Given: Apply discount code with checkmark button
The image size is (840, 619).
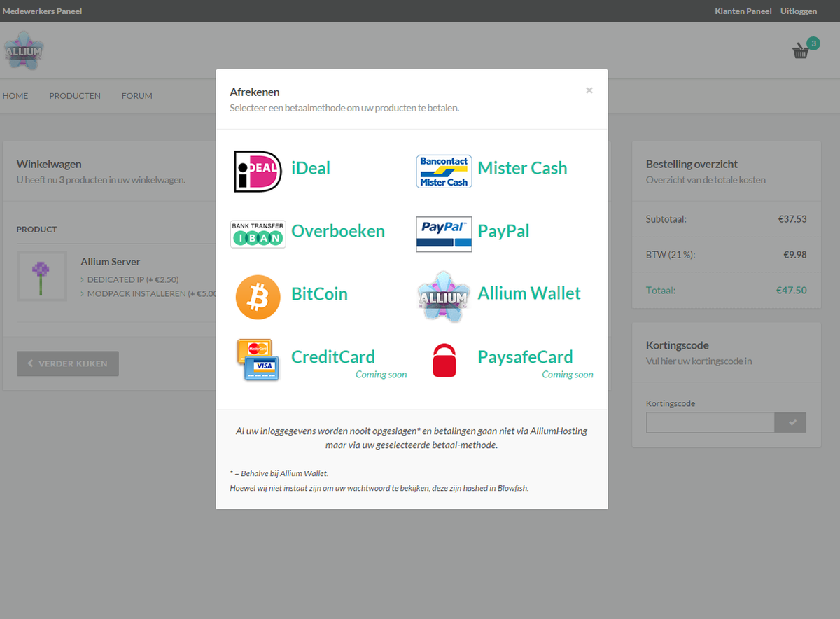Looking at the screenshot, I should pyautogui.click(x=790, y=422).
